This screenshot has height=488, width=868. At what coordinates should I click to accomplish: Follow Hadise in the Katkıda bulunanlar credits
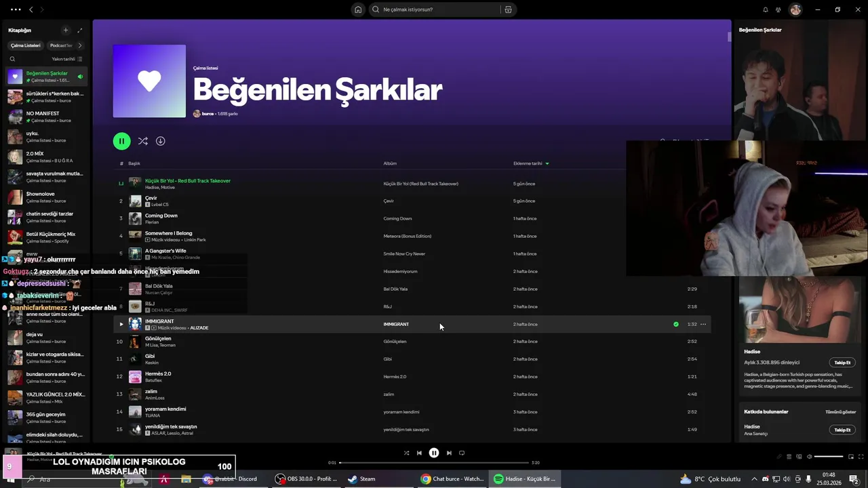[x=842, y=430]
